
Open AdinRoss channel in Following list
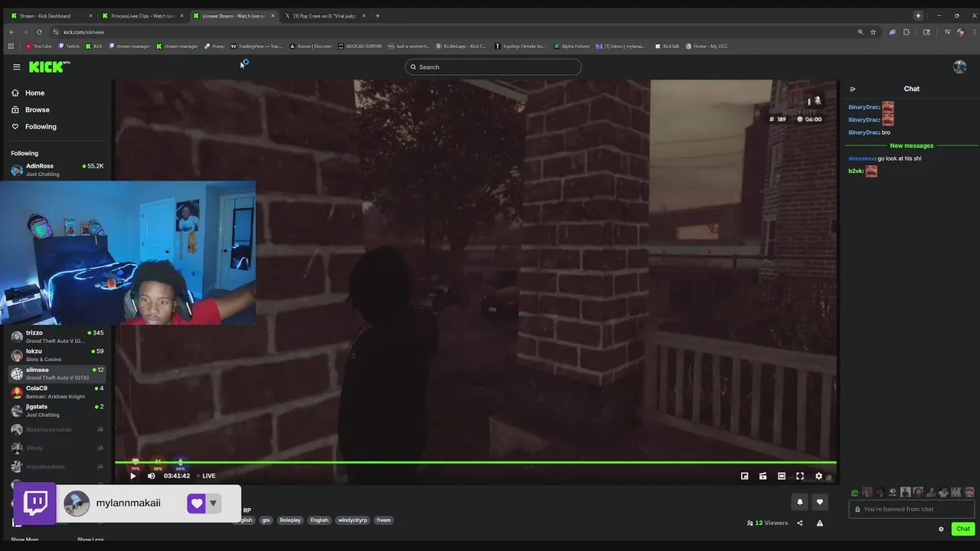(x=57, y=169)
